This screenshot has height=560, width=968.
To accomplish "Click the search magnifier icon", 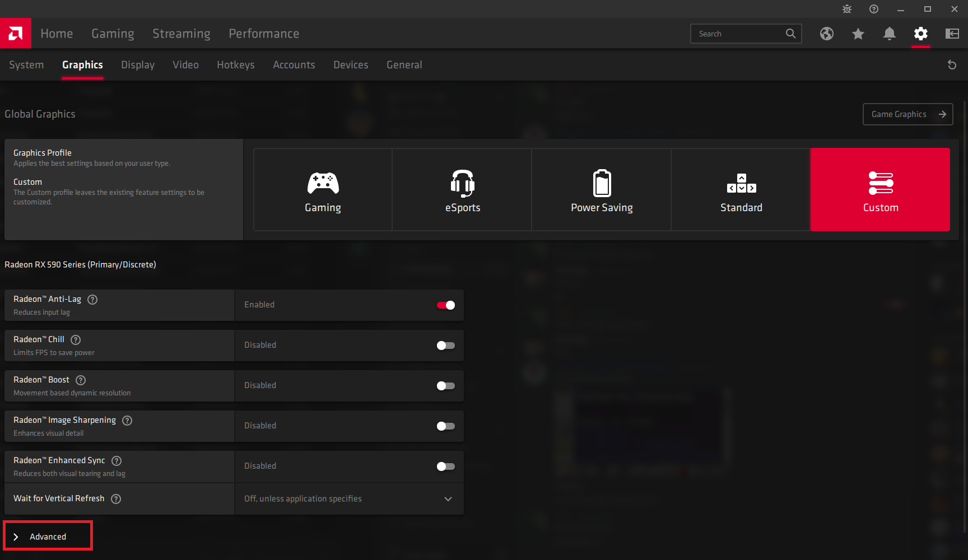I will [790, 34].
